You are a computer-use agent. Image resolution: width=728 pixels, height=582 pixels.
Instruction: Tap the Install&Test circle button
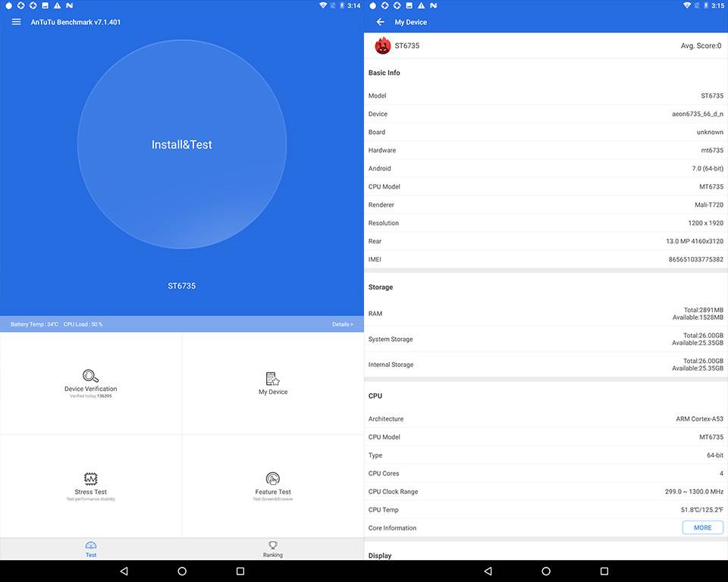point(182,144)
